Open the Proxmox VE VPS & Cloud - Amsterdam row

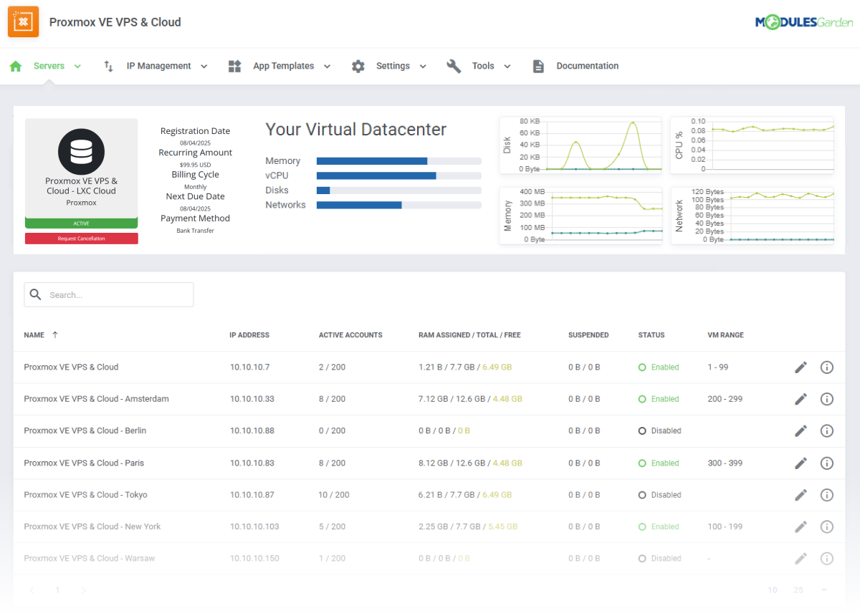click(x=429, y=399)
